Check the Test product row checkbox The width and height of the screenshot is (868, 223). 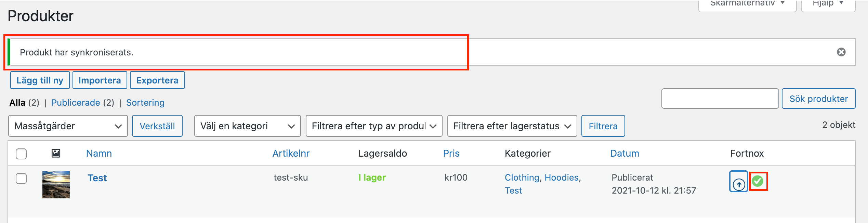pos(21,178)
